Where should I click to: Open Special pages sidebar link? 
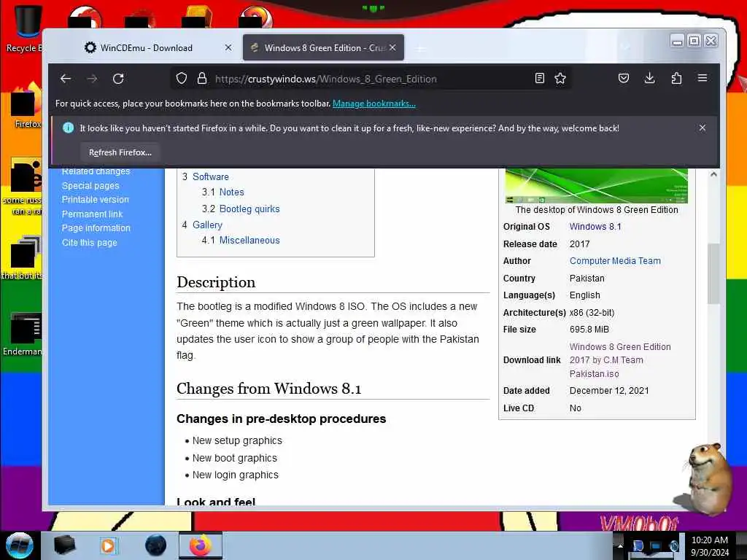click(x=90, y=186)
